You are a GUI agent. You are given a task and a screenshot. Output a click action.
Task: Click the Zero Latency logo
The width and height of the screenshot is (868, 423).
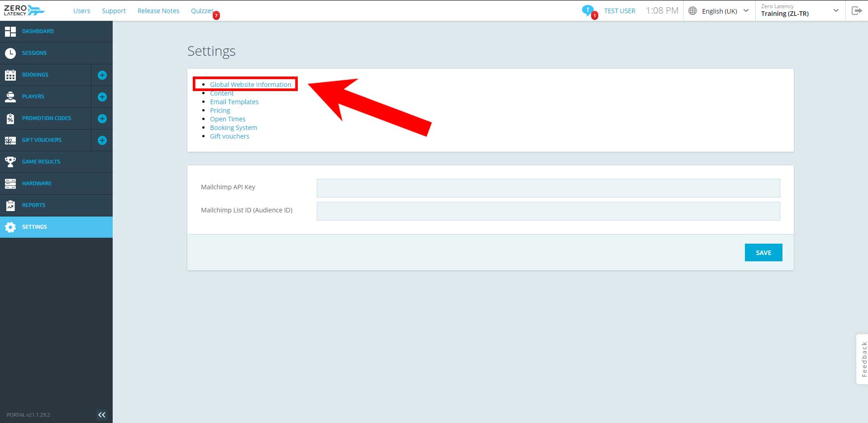(x=24, y=10)
